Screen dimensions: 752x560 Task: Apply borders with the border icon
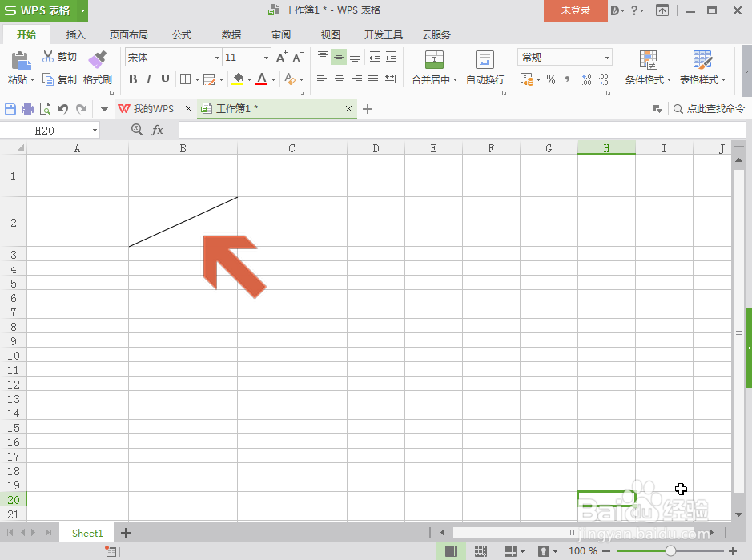[185, 79]
